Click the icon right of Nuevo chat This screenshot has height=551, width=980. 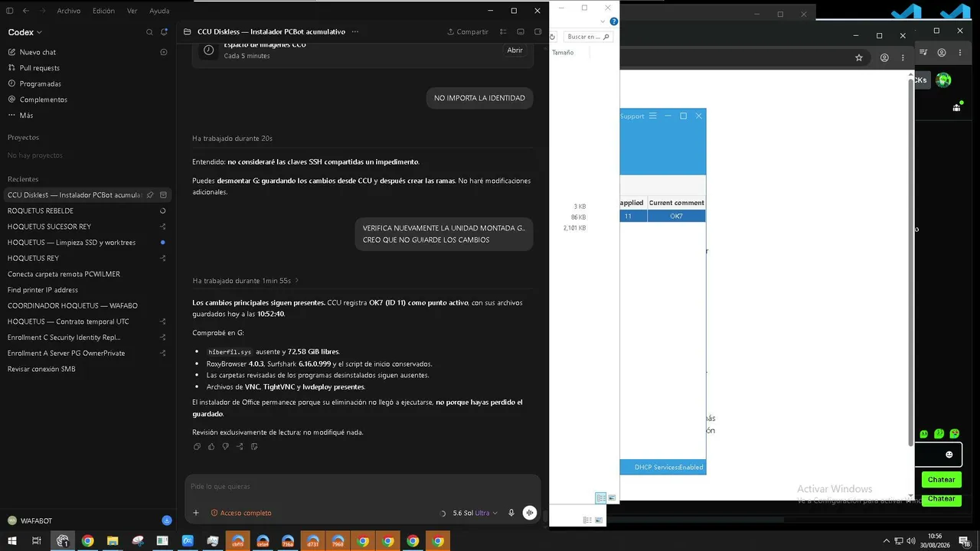click(164, 52)
